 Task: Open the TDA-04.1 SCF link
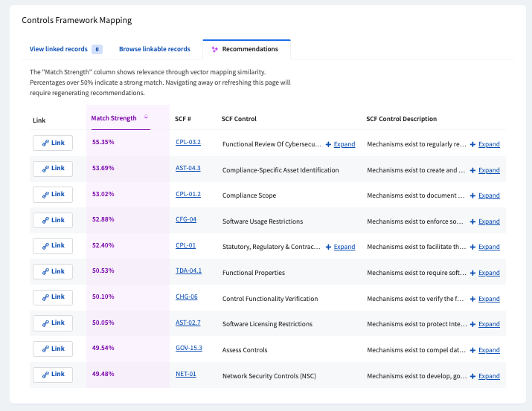(x=188, y=271)
